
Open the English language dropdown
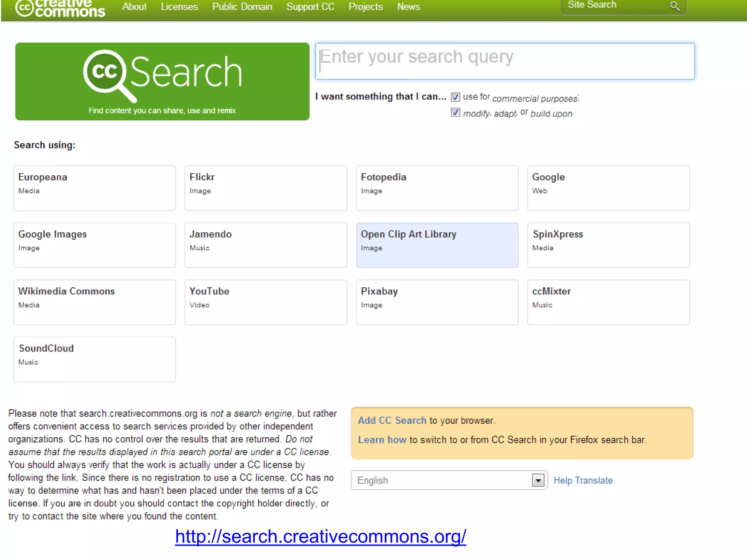[449, 480]
